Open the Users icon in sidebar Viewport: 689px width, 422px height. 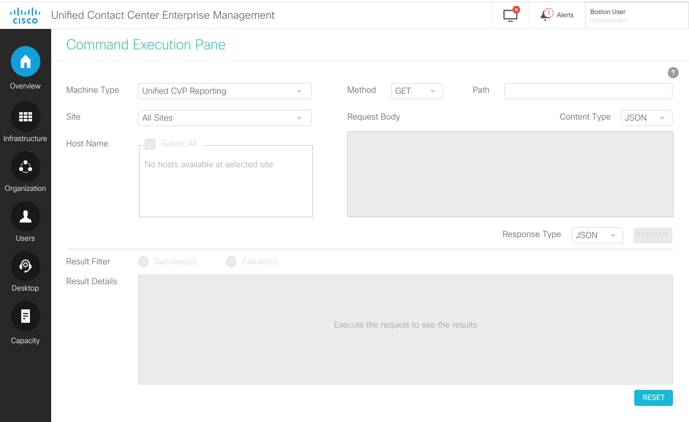point(25,216)
